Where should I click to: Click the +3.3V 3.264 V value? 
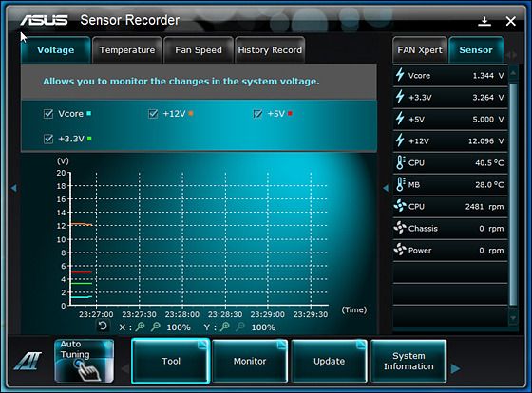[x=488, y=98]
